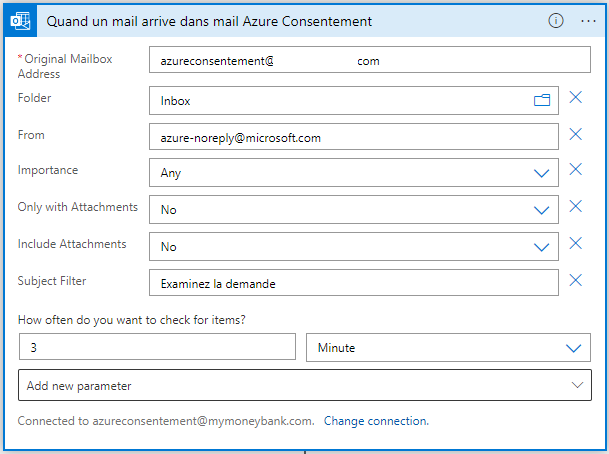
Task: Open the Minute frequency dropdown
Action: 574,348
